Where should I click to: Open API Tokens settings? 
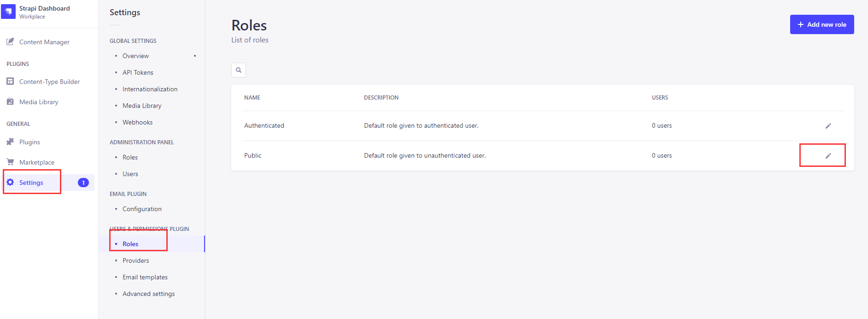pos(137,72)
